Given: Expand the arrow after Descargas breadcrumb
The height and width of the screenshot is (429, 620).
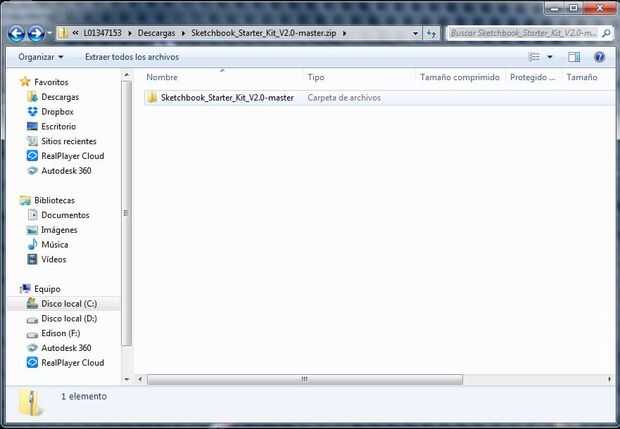Looking at the screenshot, I should coord(183,33).
